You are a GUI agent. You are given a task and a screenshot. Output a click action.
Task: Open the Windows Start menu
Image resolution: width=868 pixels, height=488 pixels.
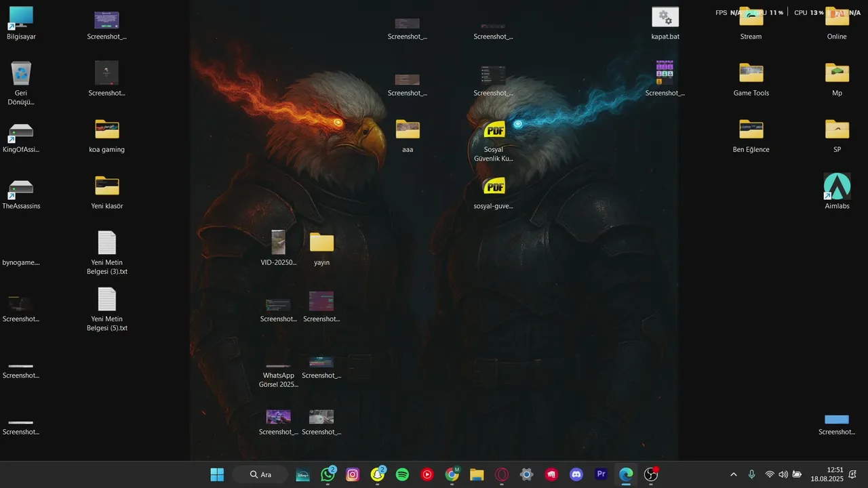[x=217, y=474]
